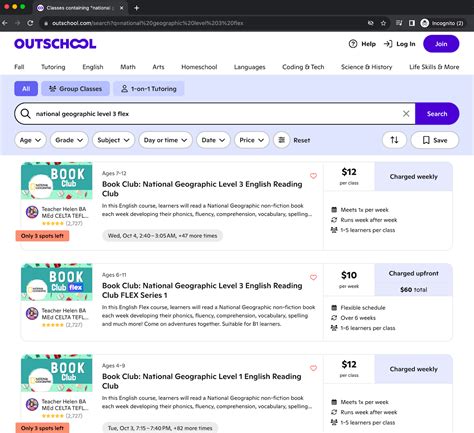Open Level 1 English Reading Club title
This screenshot has width=474, height=433.
(x=201, y=381)
